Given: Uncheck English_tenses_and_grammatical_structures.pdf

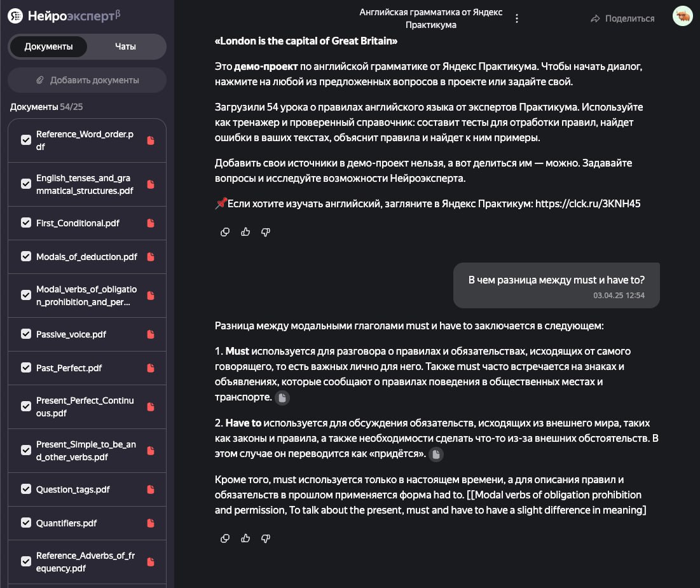Looking at the screenshot, I should pyautogui.click(x=26, y=184).
